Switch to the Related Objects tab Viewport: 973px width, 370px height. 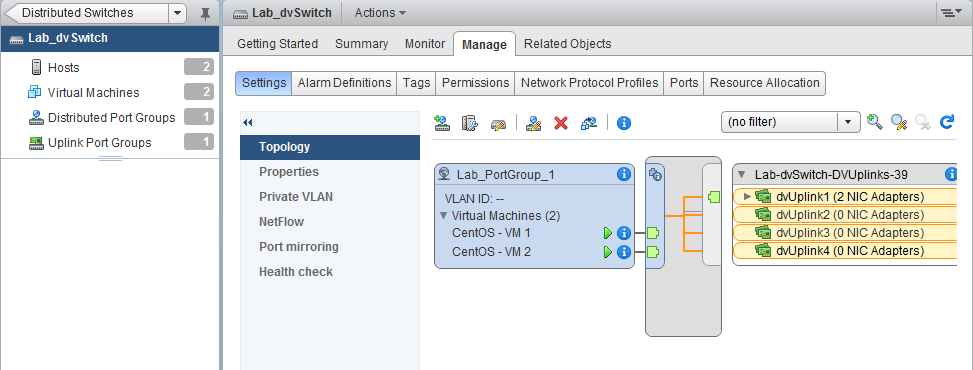(568, 43)
